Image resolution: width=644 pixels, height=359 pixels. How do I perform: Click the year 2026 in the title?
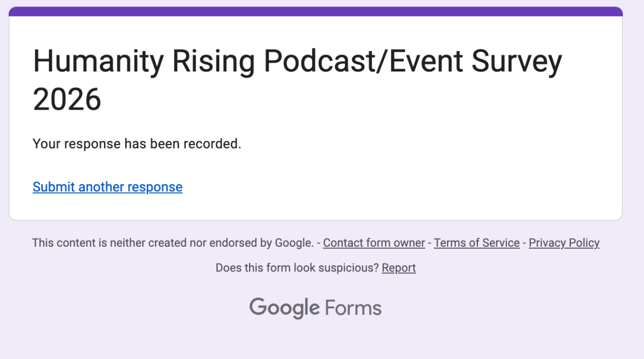[67, 99]
